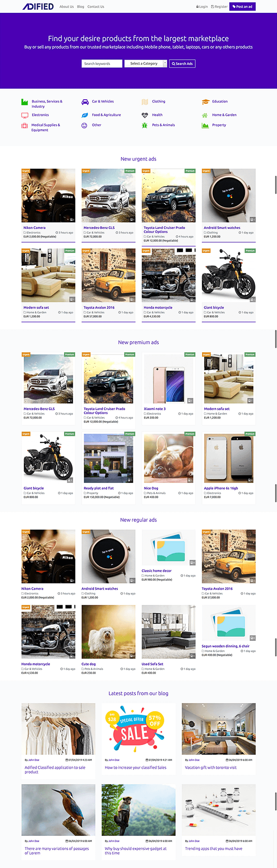Click the Car & Vehicles category icon
This screenshot has height=868, width=277.
(x=85, y=102)
